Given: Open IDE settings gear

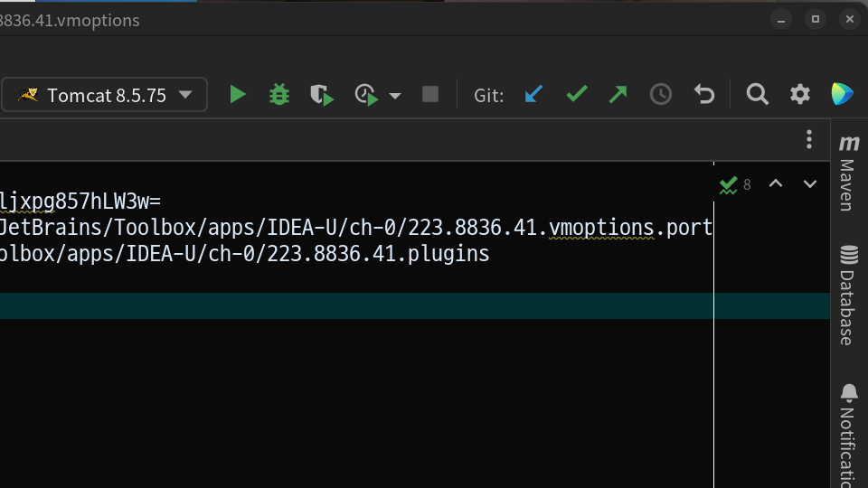Looking at the screenshot, I should click(800, 95).
